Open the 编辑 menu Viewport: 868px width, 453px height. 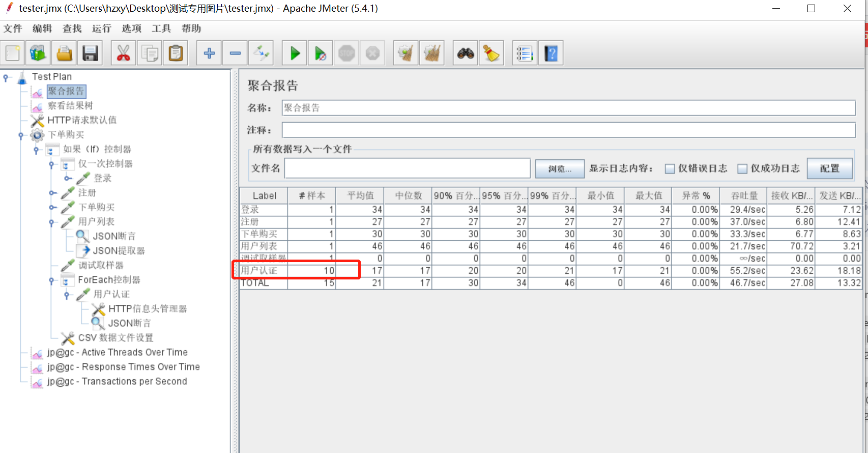pyautogui.click(x=42, y=29)
